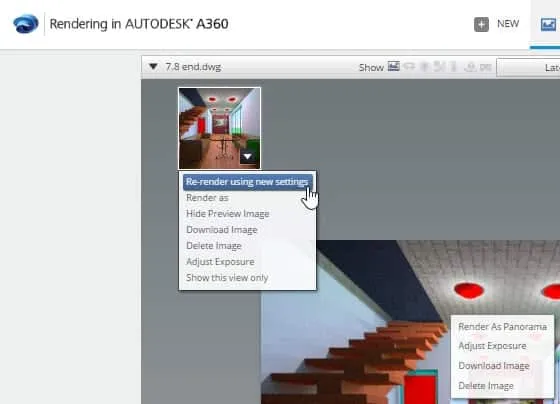The image size is (560, 404).
Task: Open the gallery image tab icon
Action: [548, 24]
